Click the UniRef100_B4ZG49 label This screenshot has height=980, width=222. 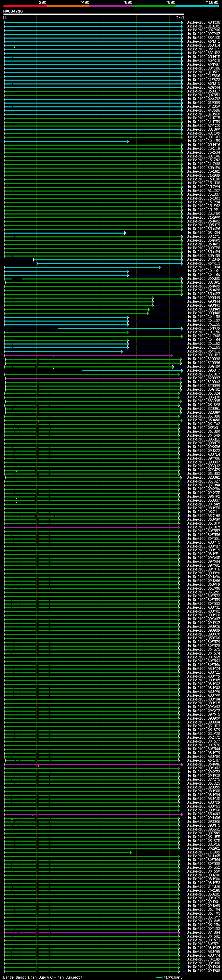point(203,259)
